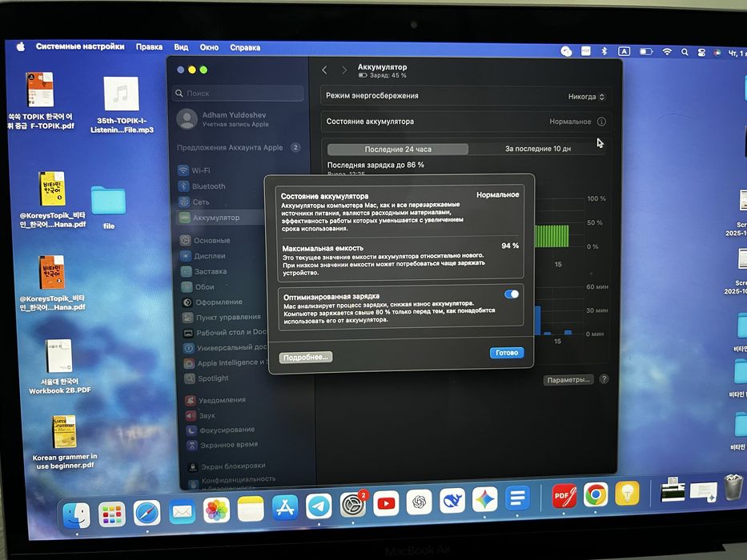Select Apple Intelligence sidebar item
747x560 pixels.
pyautogui.click(x=226, y=363)
